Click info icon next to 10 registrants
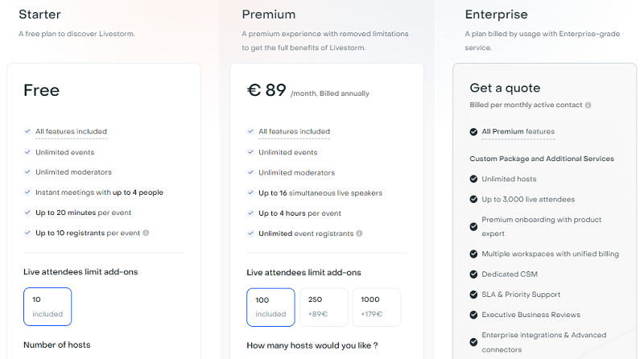 [x=146, y=233]
